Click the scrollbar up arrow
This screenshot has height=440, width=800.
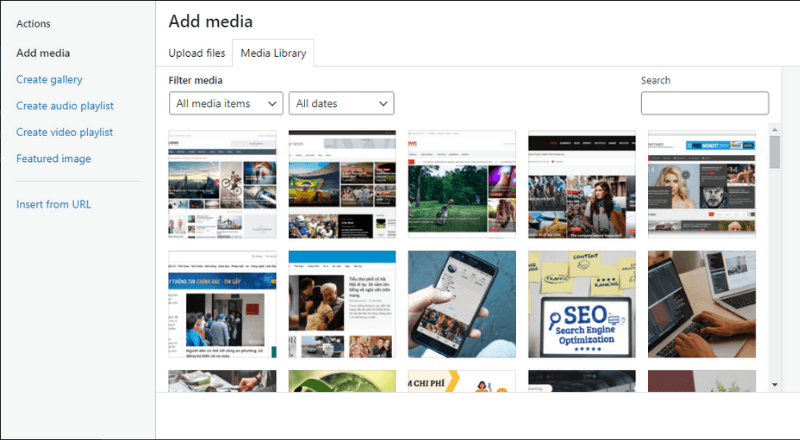[774, 130]
